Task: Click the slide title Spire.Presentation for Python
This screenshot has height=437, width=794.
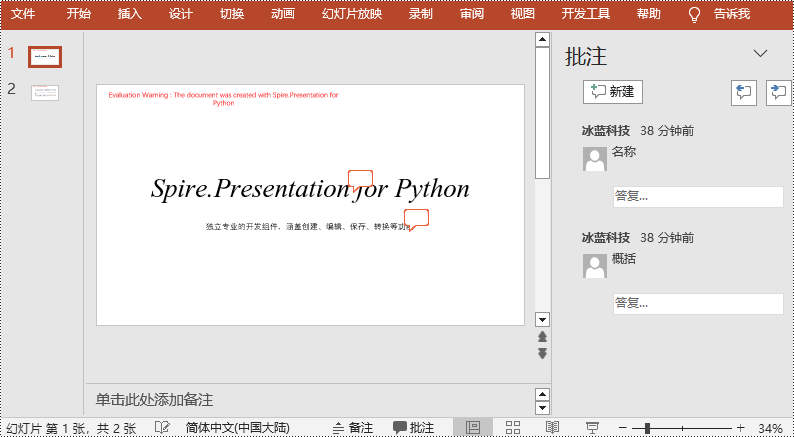Action: 310,188
